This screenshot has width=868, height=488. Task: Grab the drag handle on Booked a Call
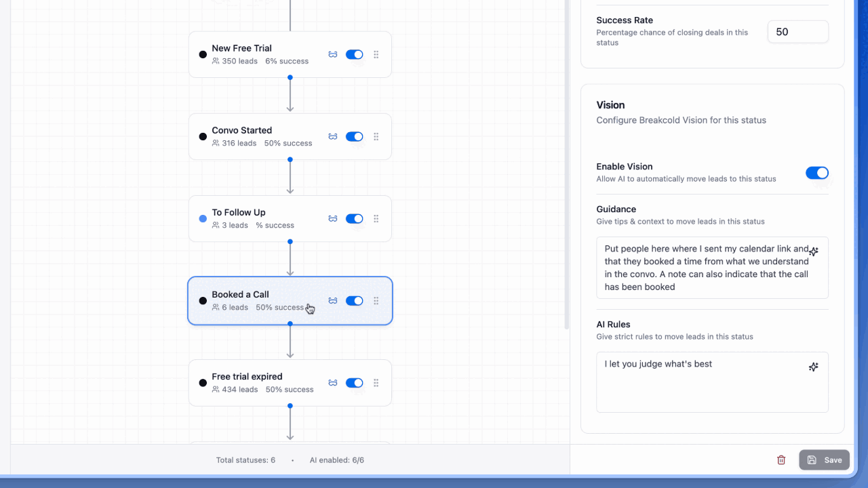(376, 301)
